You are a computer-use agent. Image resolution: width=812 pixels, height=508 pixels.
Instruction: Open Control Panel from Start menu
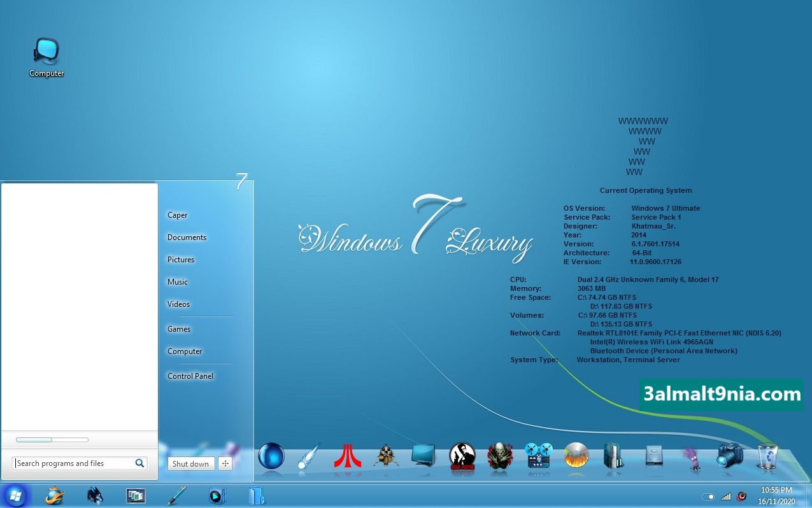(190, 376)
